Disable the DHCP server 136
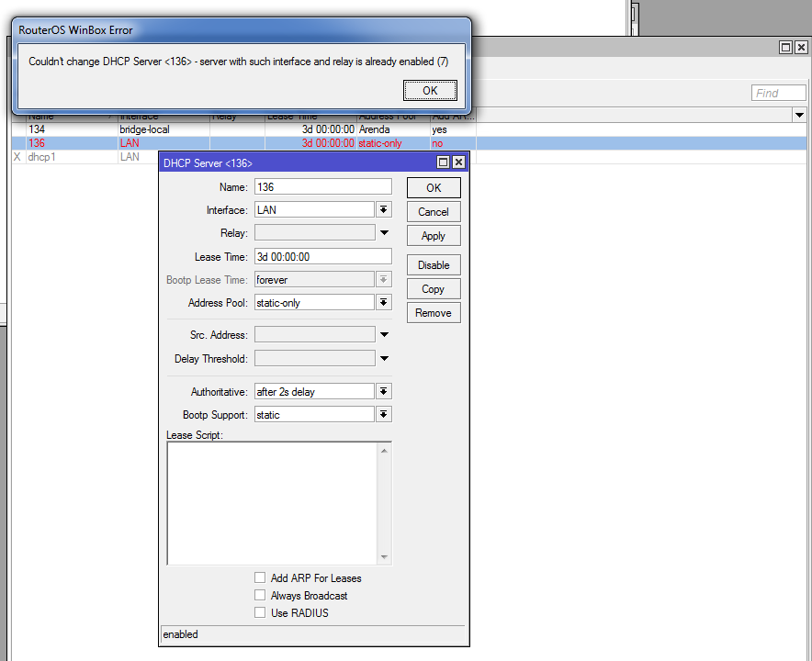 click(x=434, y=265)
